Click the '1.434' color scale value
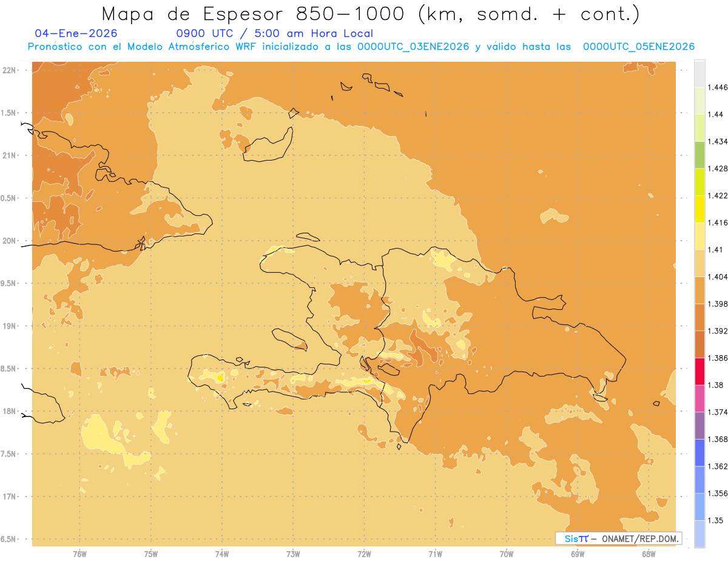This screenshot has width=728, height=562. pos(717,141)
